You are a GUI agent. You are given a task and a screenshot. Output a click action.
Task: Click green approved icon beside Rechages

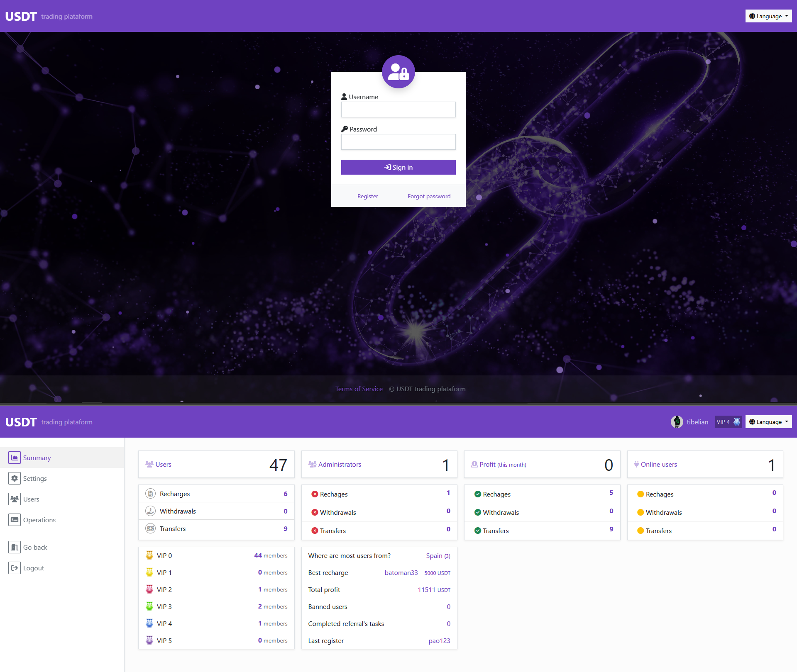coord(477,494)
